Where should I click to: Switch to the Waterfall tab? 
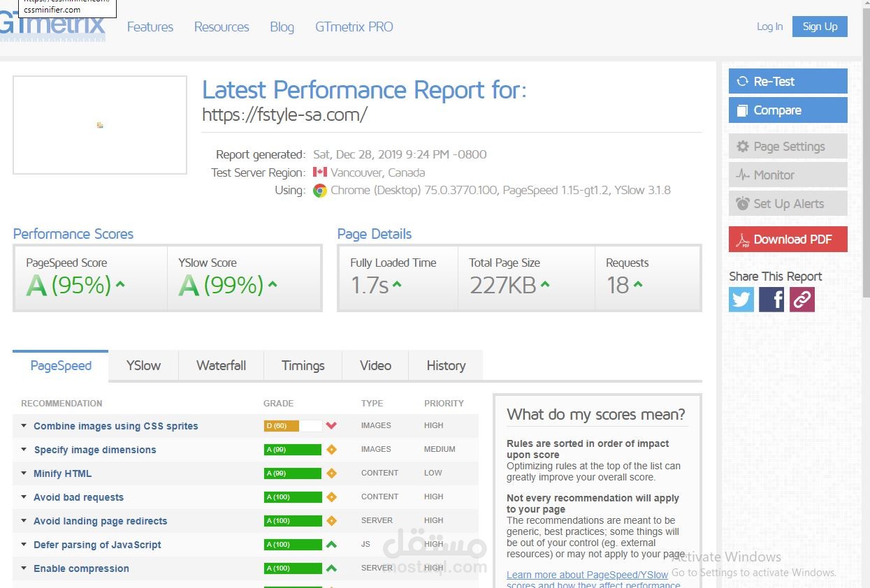221,365
